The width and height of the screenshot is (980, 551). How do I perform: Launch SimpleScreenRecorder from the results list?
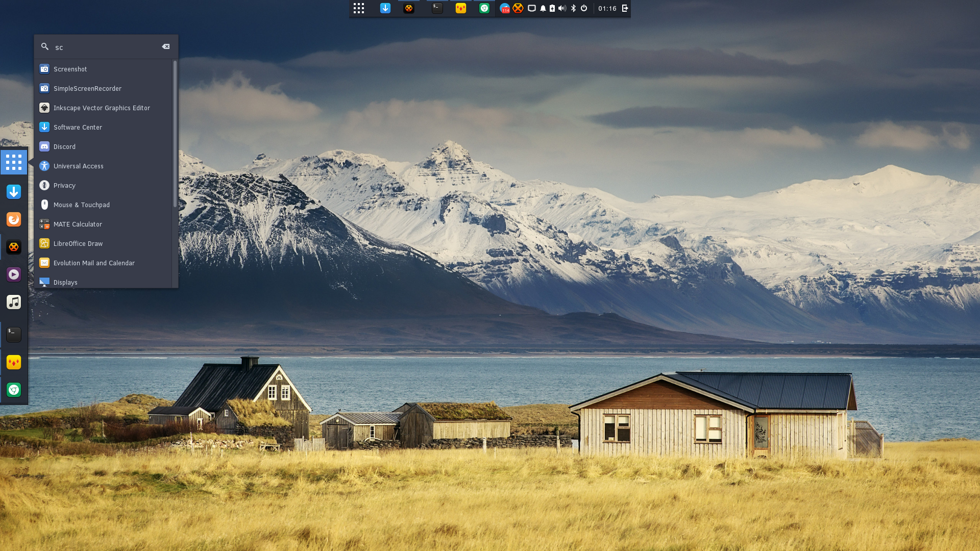coord(103,88)
